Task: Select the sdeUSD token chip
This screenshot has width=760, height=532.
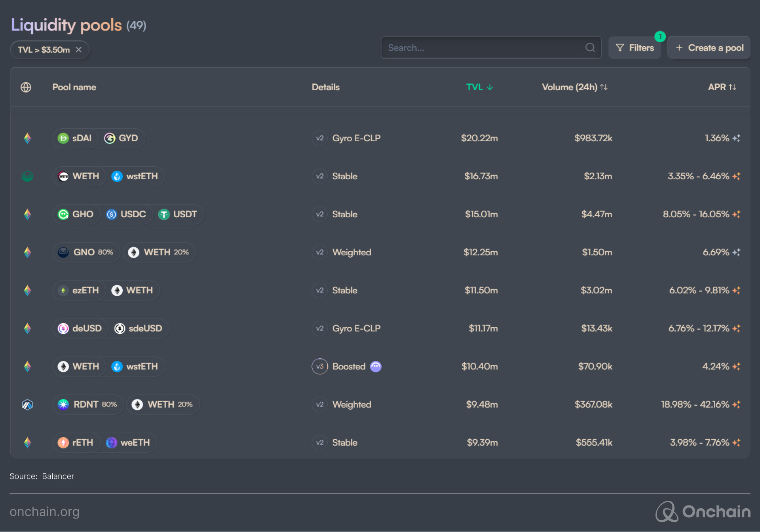Action: point(139,328)
